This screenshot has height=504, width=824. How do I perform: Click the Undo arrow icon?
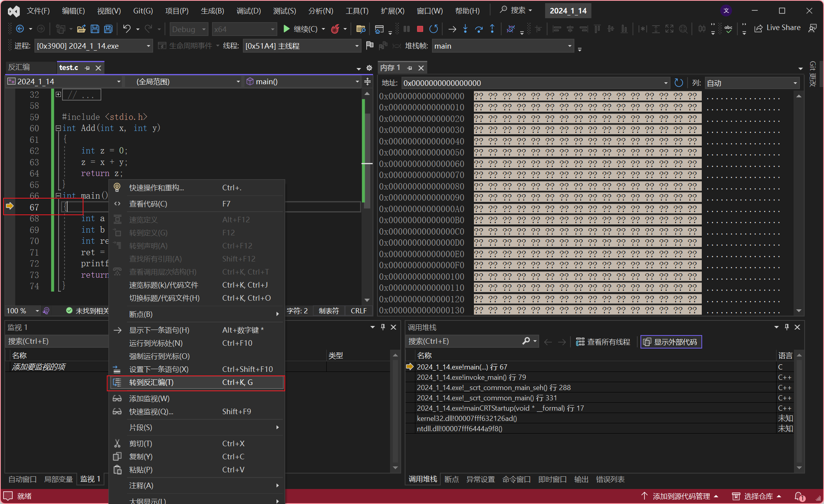(x=127, y=29)
